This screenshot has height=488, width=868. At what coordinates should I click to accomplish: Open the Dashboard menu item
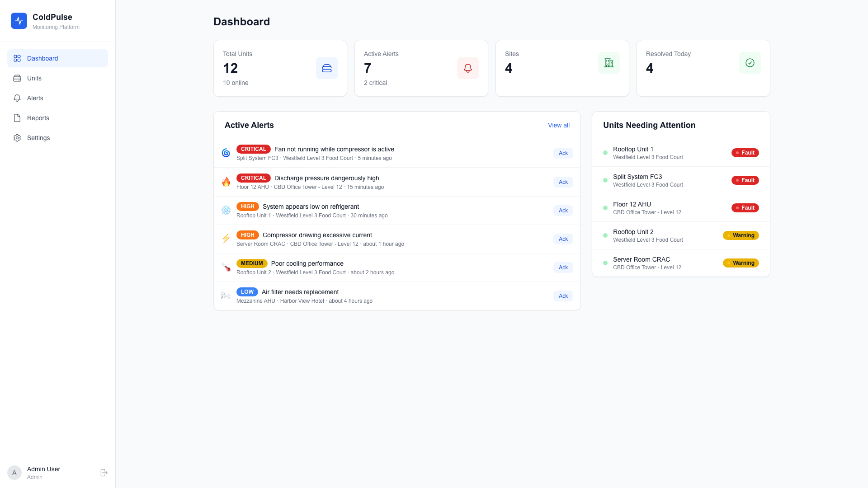[57, 58]
